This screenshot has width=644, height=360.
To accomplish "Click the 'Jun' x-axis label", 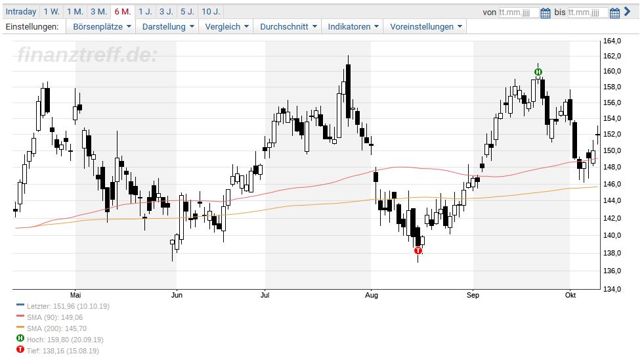I will click(177, 295).
